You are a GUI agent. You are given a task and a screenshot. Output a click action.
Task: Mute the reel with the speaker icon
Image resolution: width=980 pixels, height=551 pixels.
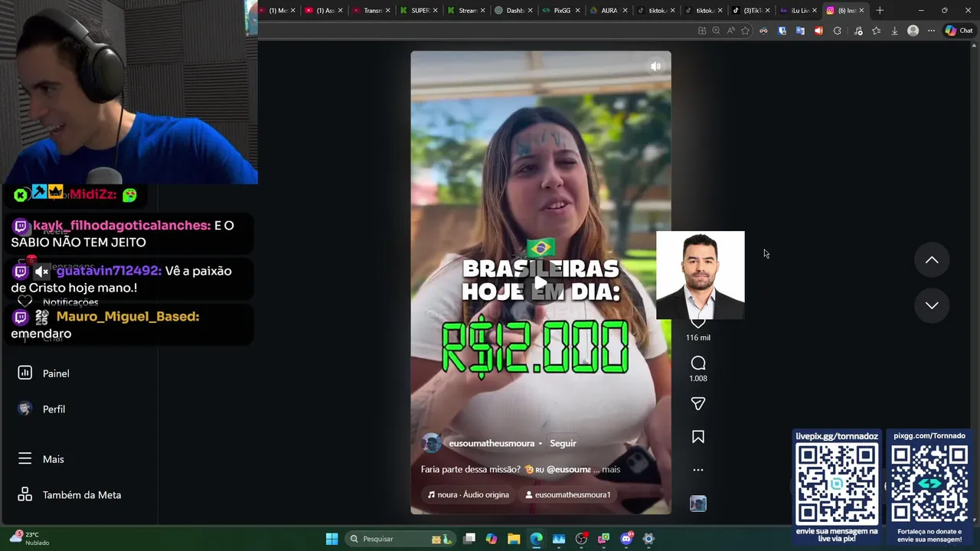pos(655,67)
